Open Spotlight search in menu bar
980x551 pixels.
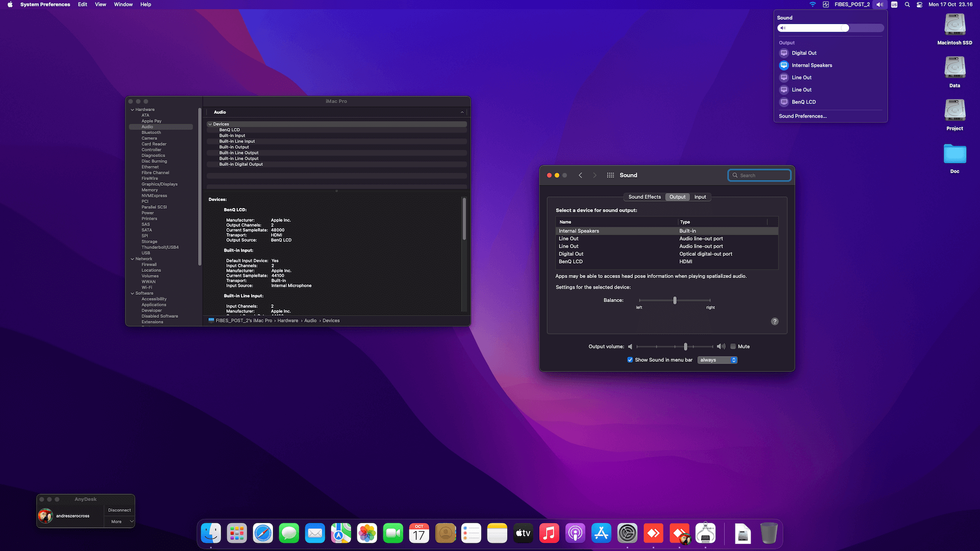[907, 4]
